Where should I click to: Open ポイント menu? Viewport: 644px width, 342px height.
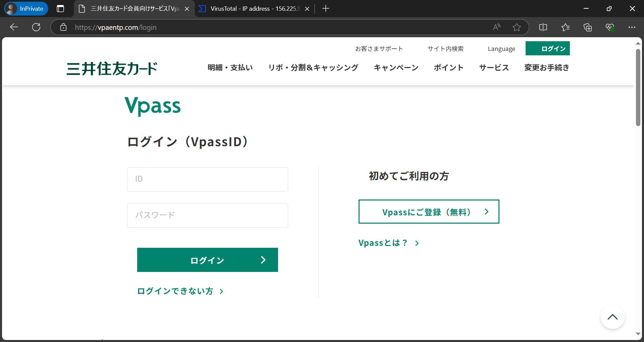449,67
